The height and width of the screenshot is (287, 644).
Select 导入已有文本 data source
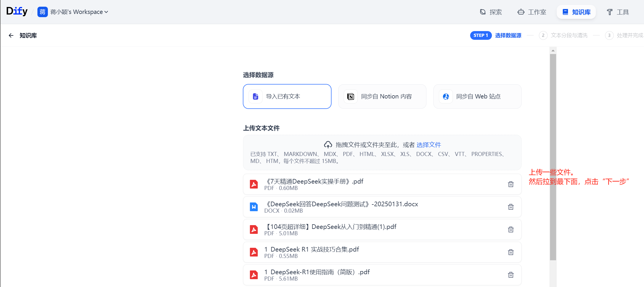(287, 96)
